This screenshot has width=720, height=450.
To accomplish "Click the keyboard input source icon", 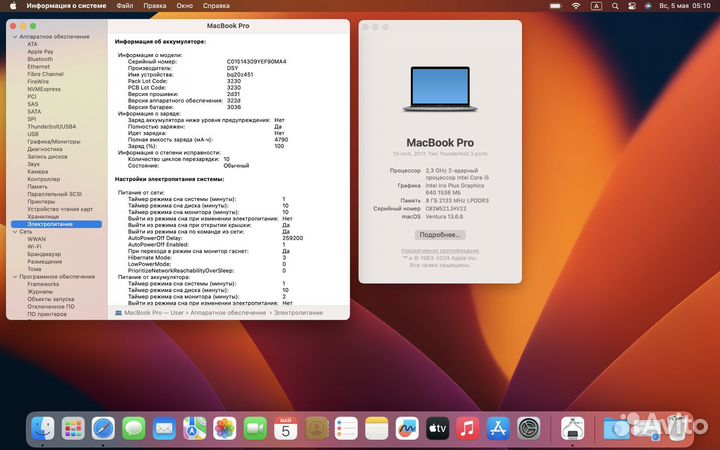I will [x=596, y=6].
